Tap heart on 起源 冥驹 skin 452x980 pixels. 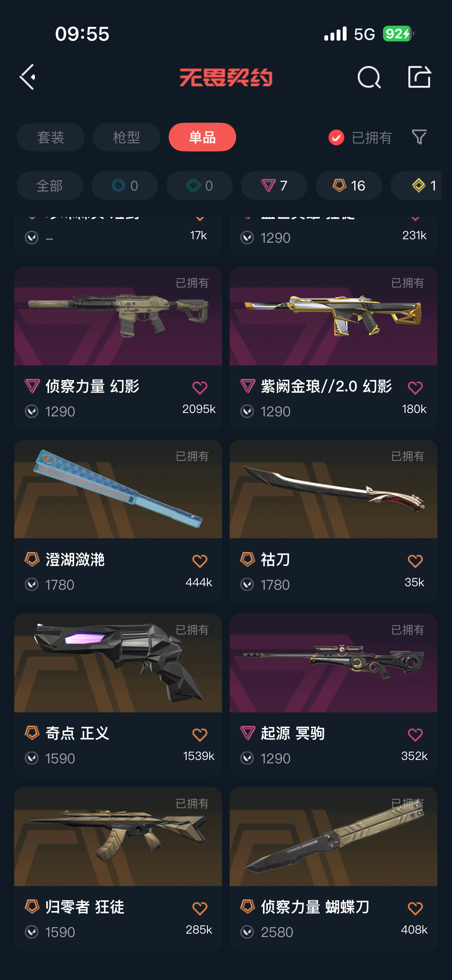pyautogui.click(x=415, y=735)
